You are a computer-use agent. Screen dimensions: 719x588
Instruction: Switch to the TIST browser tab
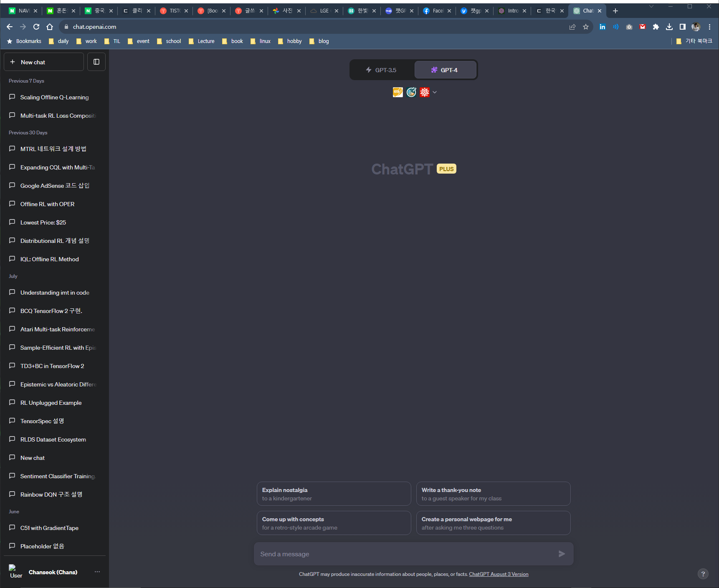[174, 11]
